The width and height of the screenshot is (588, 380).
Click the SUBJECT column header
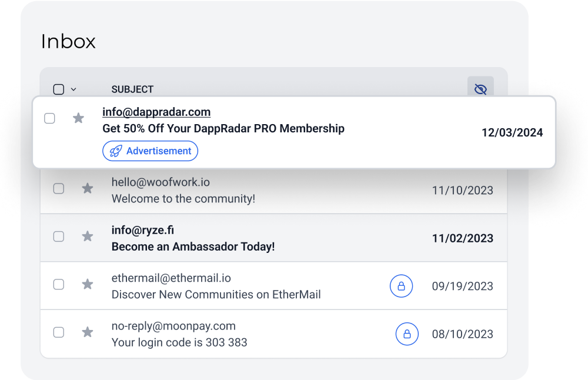click(x=132, y=89)
